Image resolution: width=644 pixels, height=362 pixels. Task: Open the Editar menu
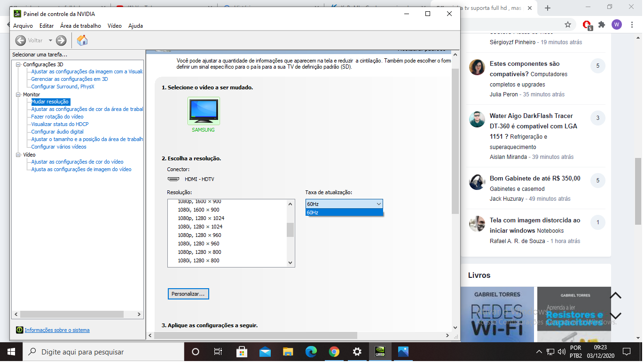tap(47, 26)
